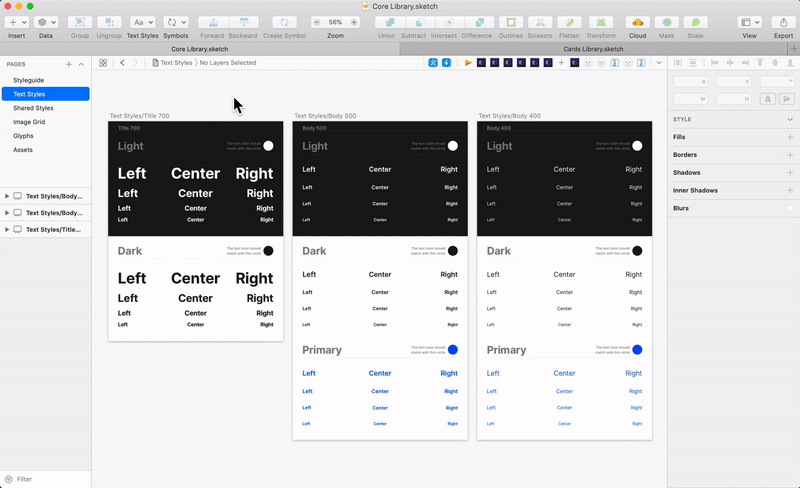Click the W width field
Viewport: 800px width, 488px height.
[x=691, y=99]
